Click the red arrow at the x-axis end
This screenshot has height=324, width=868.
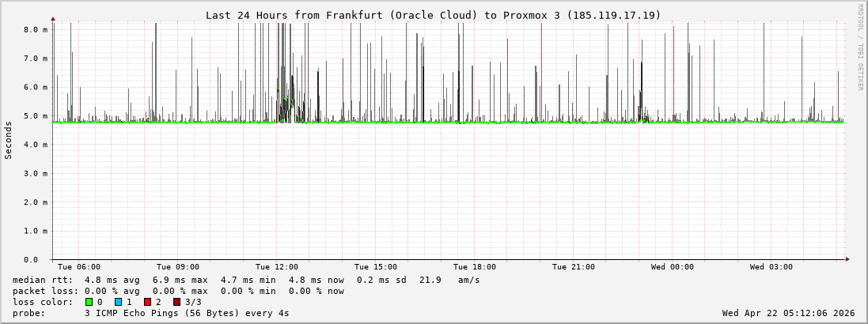(847, 259)
